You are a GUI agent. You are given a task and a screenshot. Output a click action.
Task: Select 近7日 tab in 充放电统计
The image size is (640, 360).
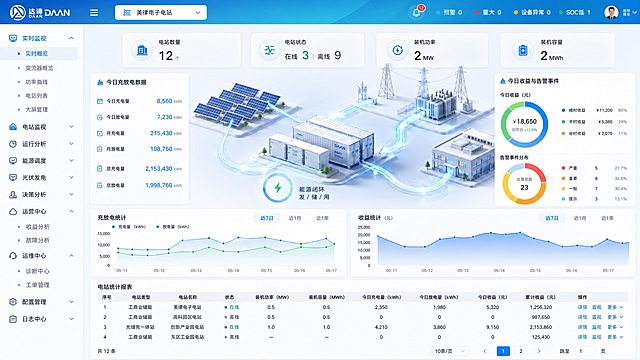pyautogui.click(x=267, y=218)
